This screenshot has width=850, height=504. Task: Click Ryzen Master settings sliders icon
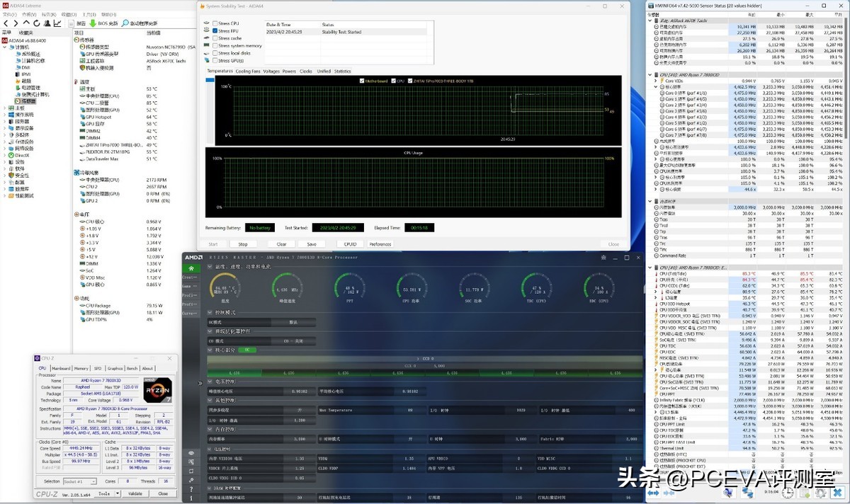(x=191, y=462)
